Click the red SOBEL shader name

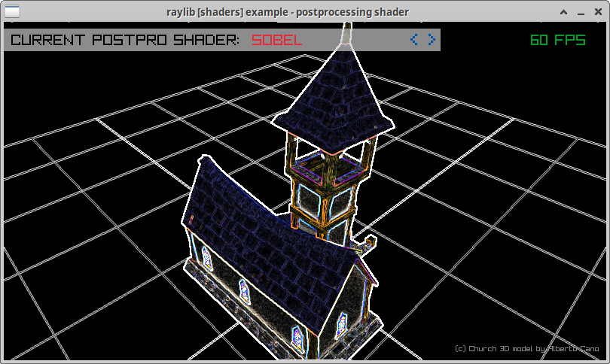(x=276, y=40)
